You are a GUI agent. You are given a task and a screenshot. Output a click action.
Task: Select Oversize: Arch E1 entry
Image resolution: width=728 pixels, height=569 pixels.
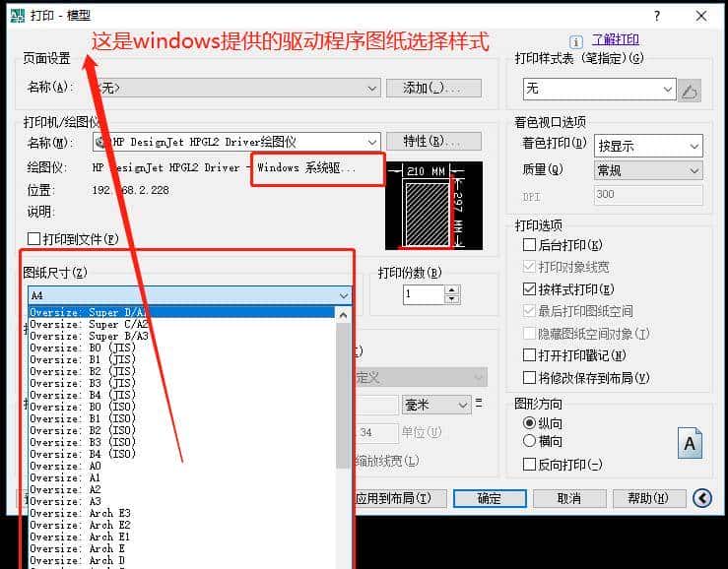pos(181,537)
